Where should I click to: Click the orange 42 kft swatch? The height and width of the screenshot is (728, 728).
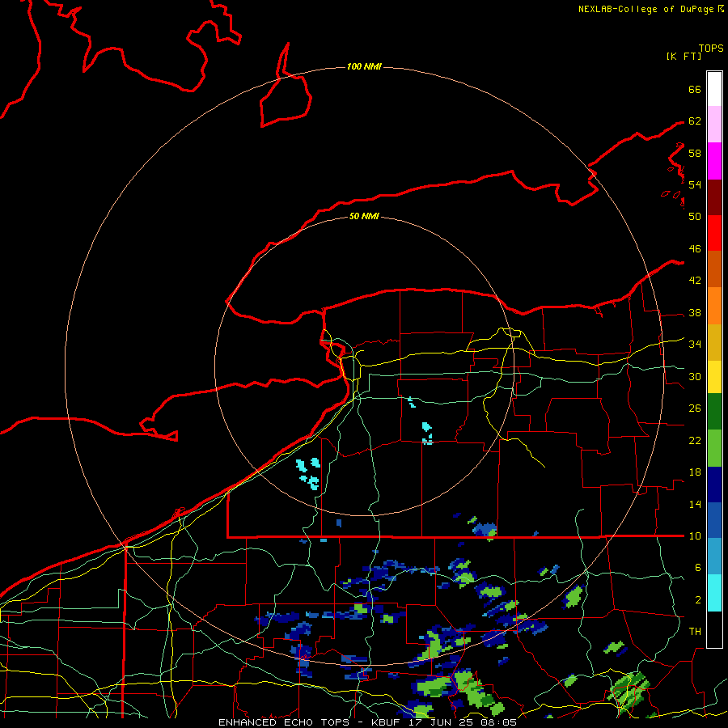click(714, 306)
